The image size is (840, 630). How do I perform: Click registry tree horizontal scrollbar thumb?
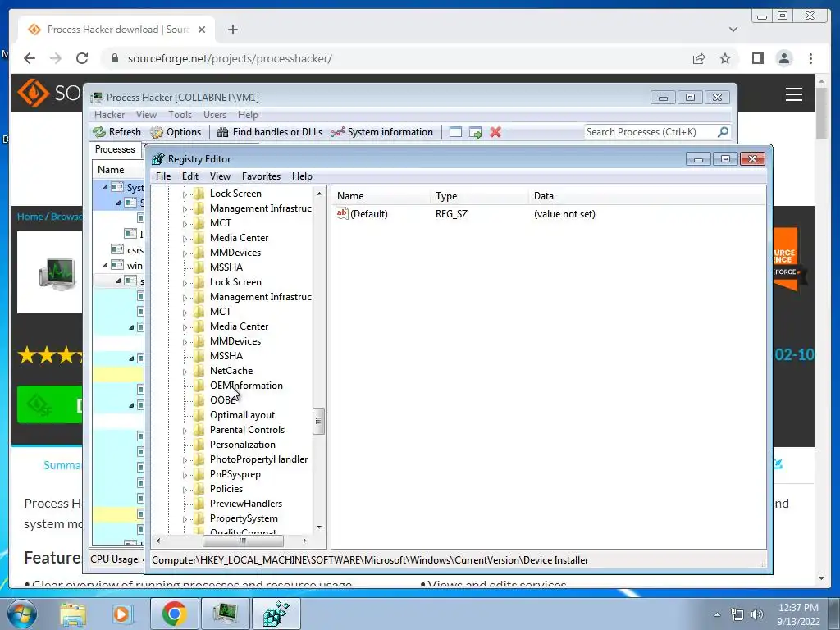(242, 541)
